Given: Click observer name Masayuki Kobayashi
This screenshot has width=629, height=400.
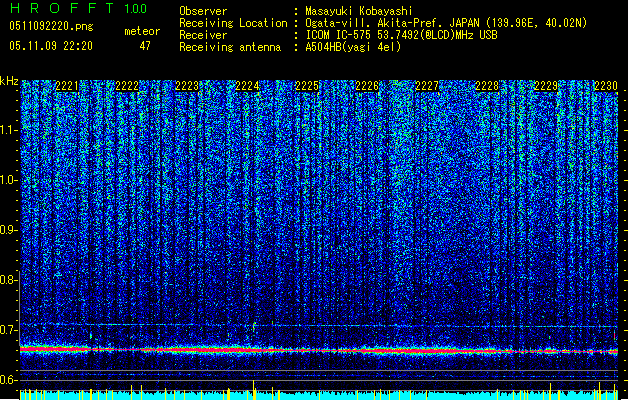Looking at the screenshot, I should pos(359,11).
